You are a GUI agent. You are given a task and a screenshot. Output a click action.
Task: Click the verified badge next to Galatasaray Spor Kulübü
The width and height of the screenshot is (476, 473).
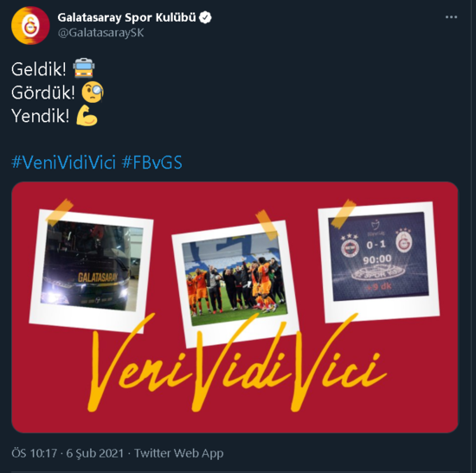coord(205,17)
